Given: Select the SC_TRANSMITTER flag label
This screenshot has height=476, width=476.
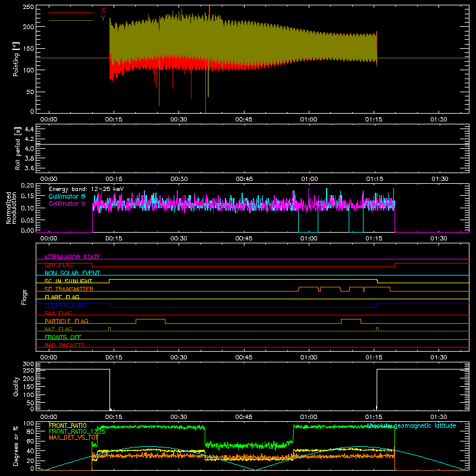Looking at the screenshot, I should pos(69,289).
